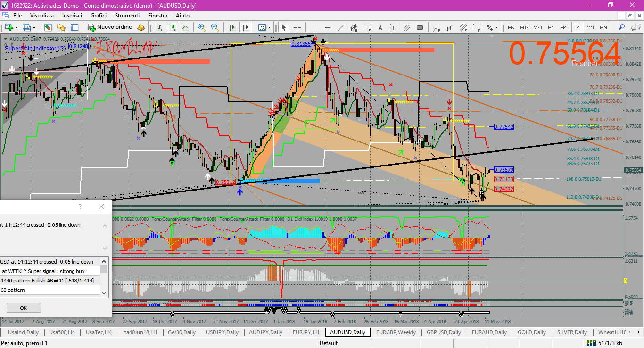Expand the Profiles dropdown arrow
Image resolution: width=644 pixels, height=348 pixels.
tap(34, 27)
